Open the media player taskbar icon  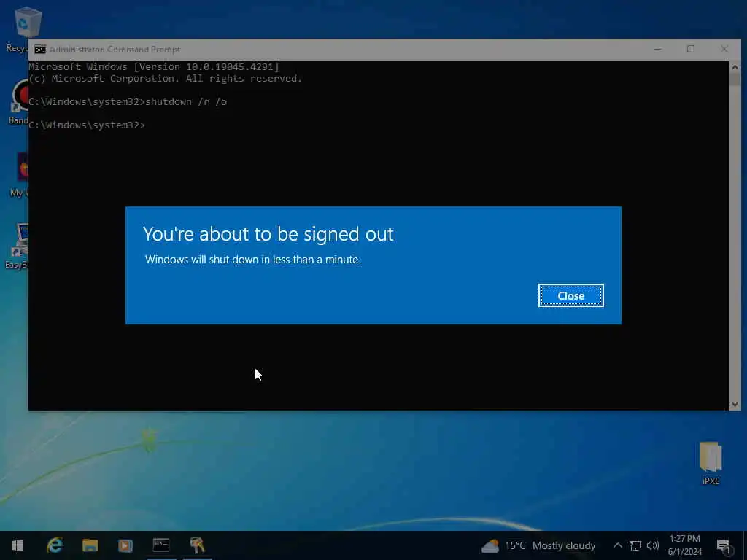click(125, 545)
